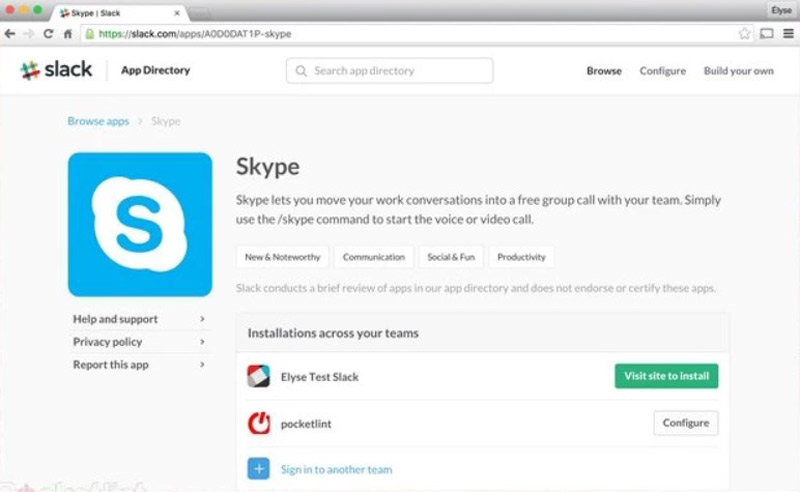The width and height of the screenshot is (800, 492).
Task: Click the green padlock security icon
Action: click(90, 34)
